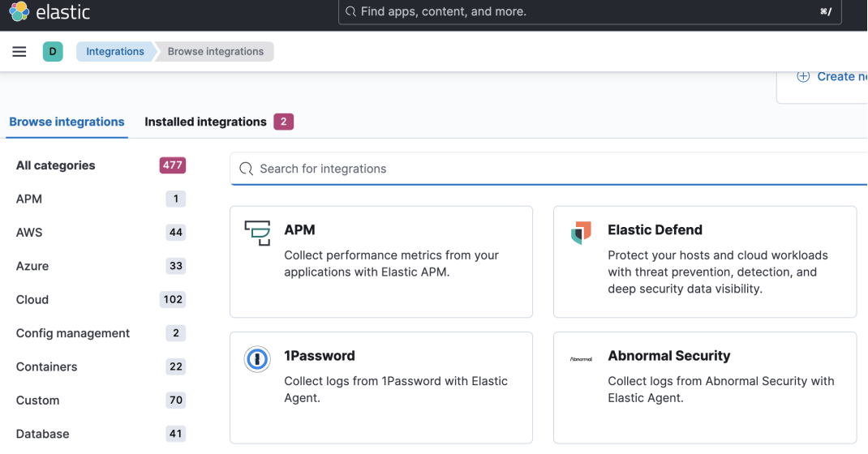Select Config management category
868x454 pixels.
[x=73, y=333]
